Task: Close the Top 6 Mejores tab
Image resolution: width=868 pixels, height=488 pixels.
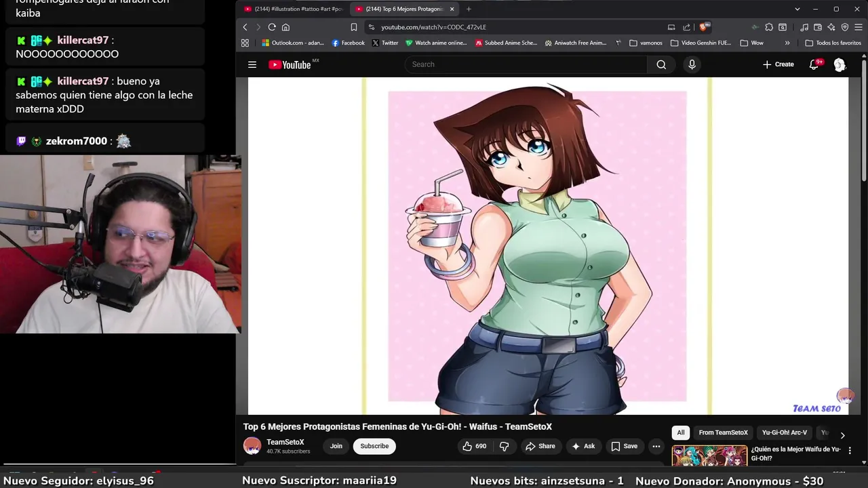Action: pos(452,9)
